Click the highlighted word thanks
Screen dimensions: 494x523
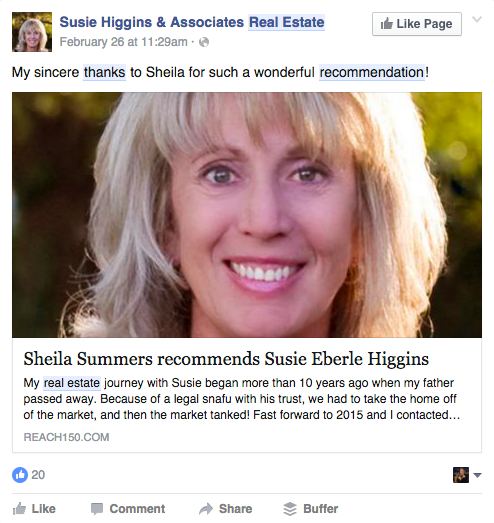(x=104, y=72)
